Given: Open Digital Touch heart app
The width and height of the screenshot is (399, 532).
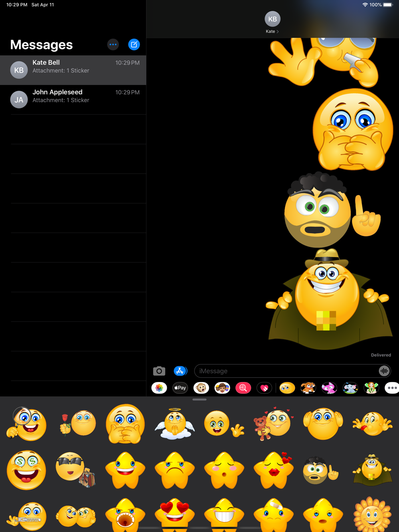Looking at the screenshot, I should click(264, 388).
